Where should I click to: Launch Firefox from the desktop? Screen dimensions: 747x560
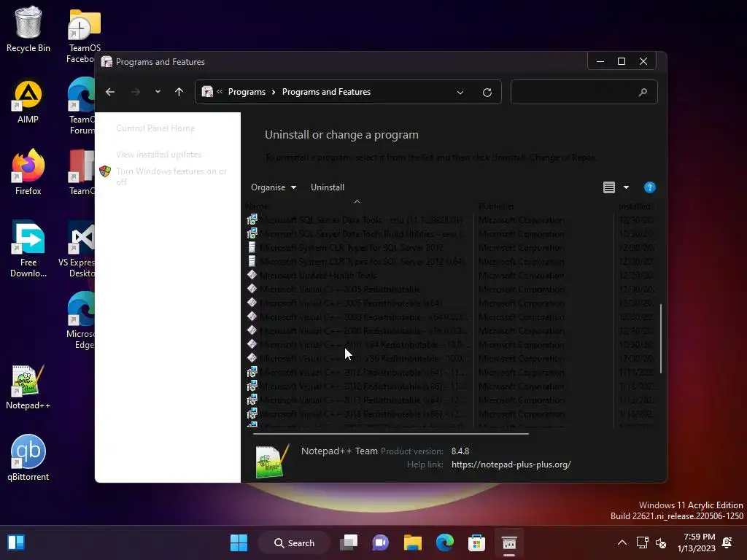(x=28, y=172)
